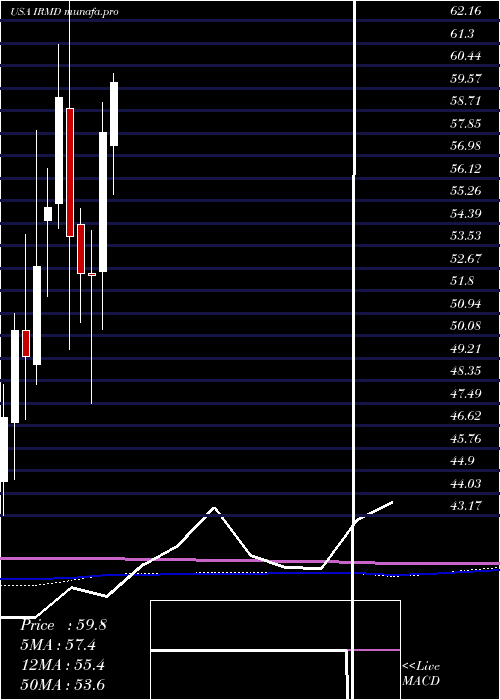This screenshot has width=500, height=700.
Task: Select the latest white candle near 59.57
Action: point(114,114)
